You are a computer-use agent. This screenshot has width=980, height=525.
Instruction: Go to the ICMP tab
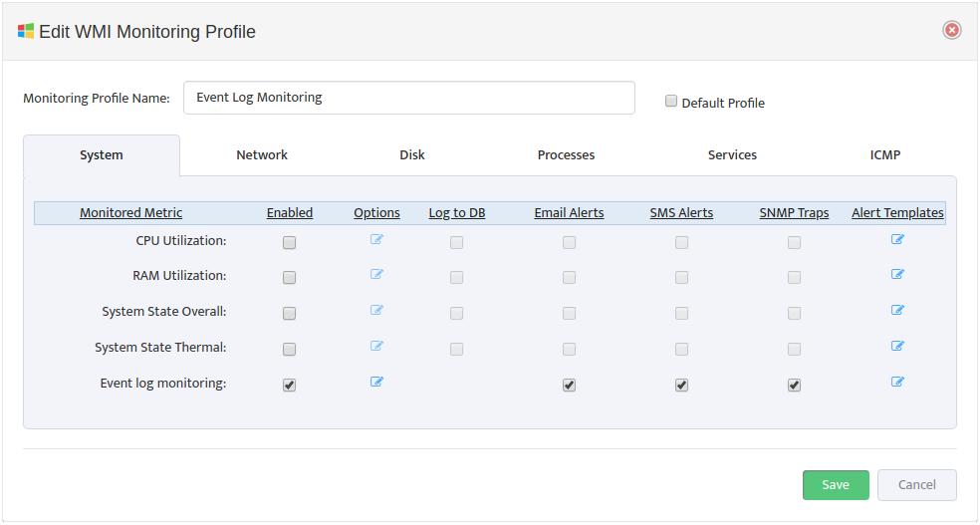pyautogui.click(x=885, y=155)
